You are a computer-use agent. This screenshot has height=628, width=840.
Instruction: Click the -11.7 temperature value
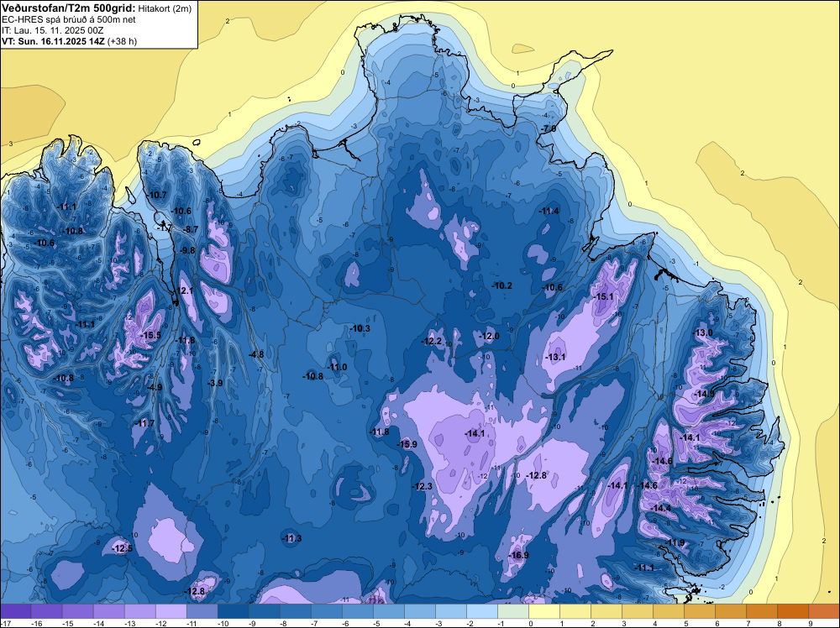pyautogui.click(x=144, y=423)
